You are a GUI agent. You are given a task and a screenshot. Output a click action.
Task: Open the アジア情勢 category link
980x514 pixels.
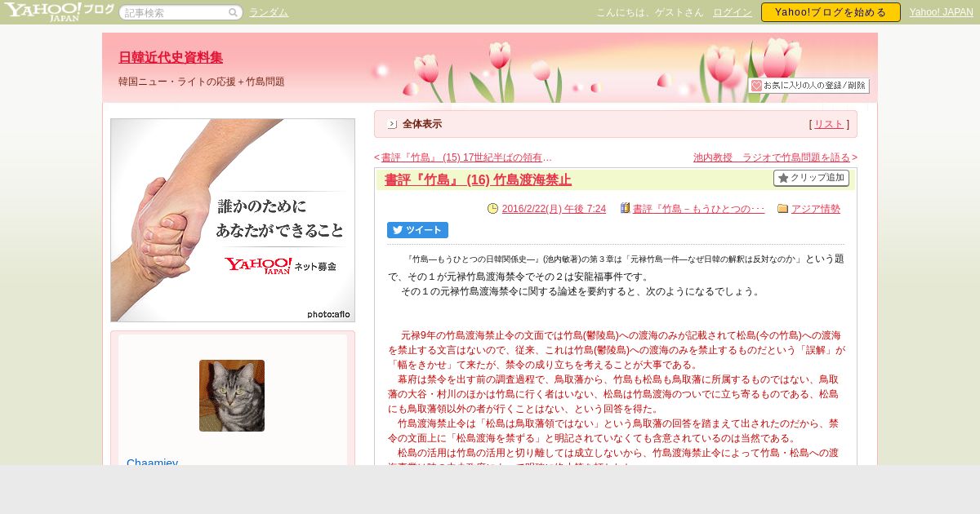click(816, 209)
